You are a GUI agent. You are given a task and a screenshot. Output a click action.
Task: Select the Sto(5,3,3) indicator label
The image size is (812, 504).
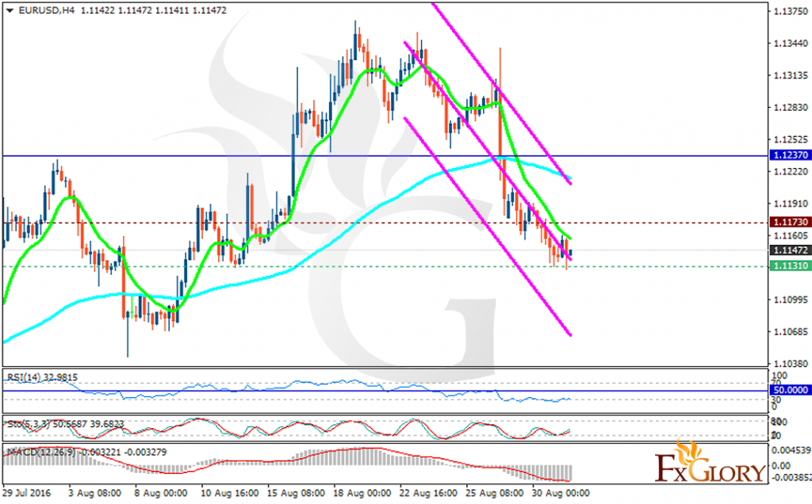pyautogui.click(x=66, y=424)
